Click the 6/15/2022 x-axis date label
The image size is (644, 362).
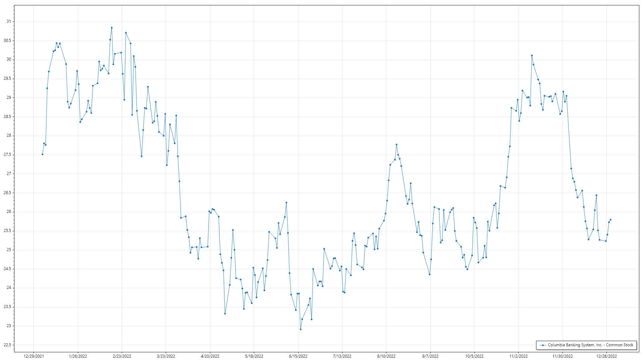pos(298,356)
